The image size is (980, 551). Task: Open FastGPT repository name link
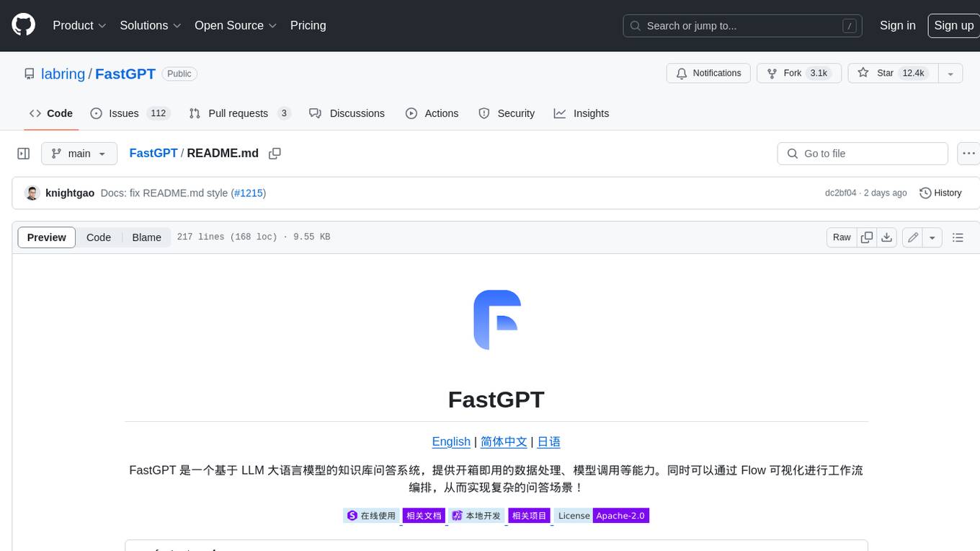(x=125, y=74)
